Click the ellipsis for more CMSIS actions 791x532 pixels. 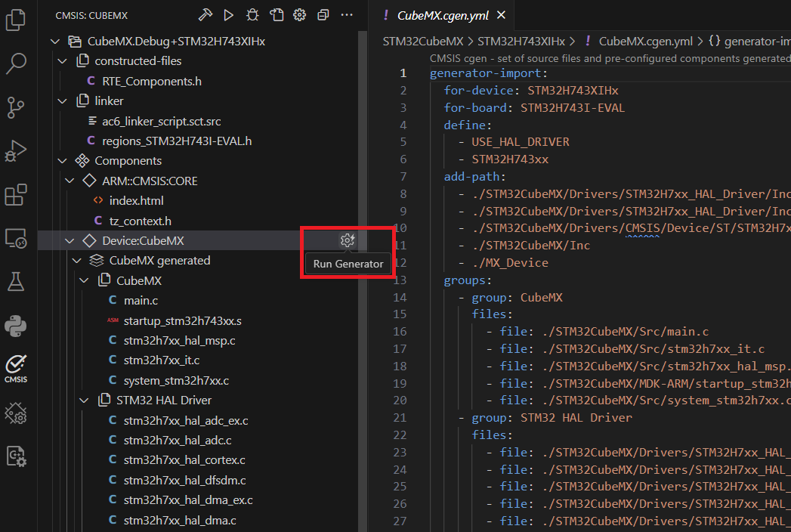point(346,14)
